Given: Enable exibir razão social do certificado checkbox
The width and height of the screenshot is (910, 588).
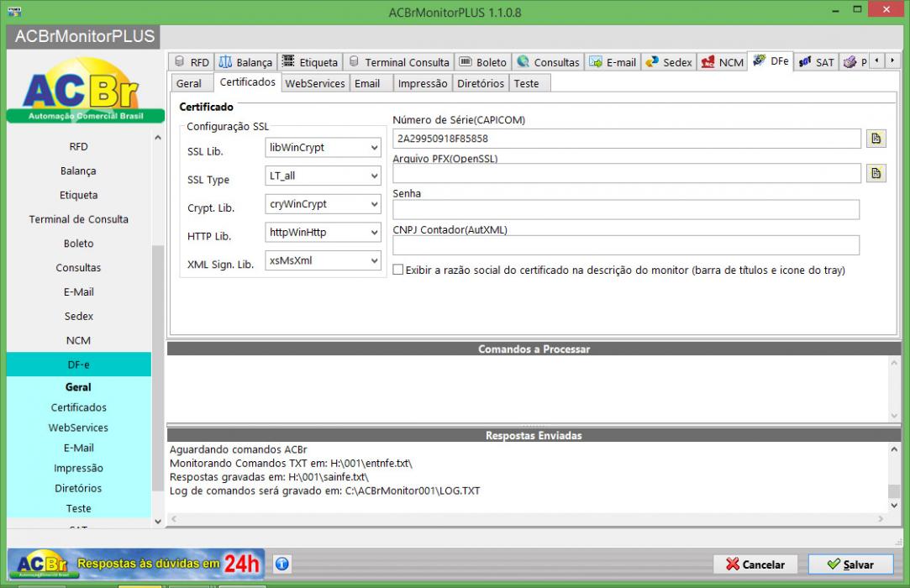Looking at the screenshot, I should point(398,270).
